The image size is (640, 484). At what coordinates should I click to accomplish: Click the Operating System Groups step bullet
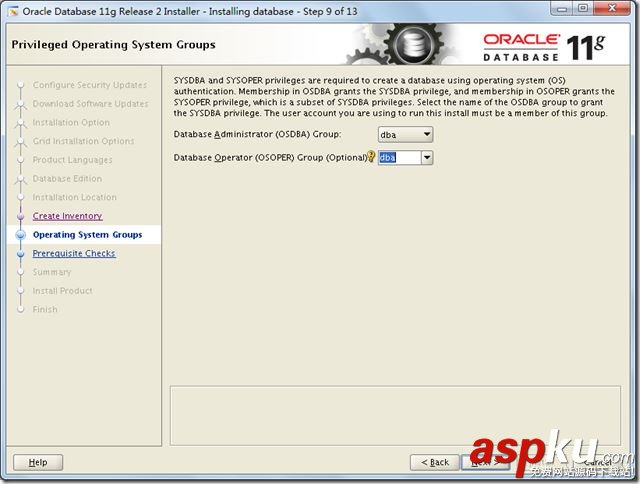click(20, 235)
